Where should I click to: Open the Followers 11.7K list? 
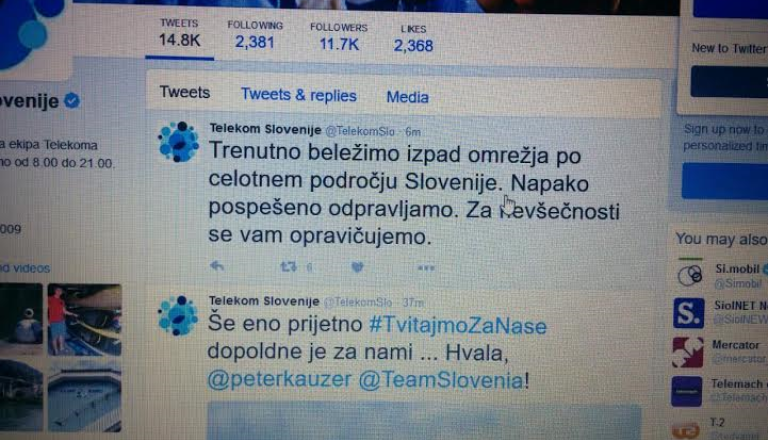[339, 37]
